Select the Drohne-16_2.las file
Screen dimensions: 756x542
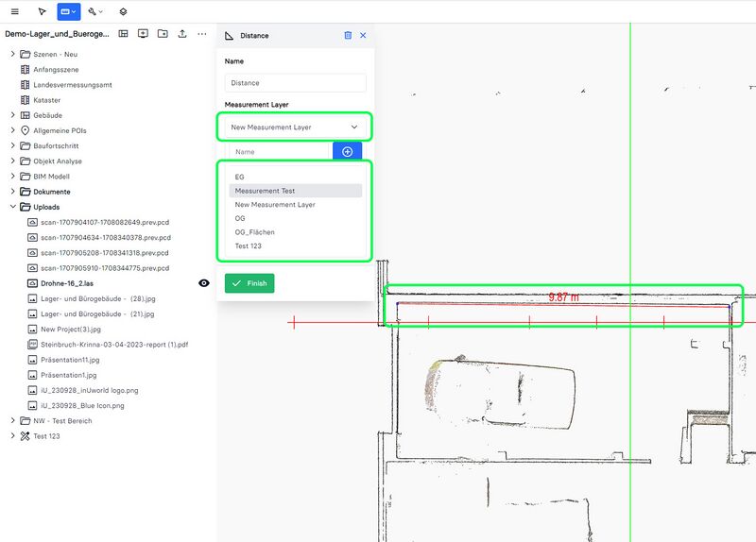[67, 283]
